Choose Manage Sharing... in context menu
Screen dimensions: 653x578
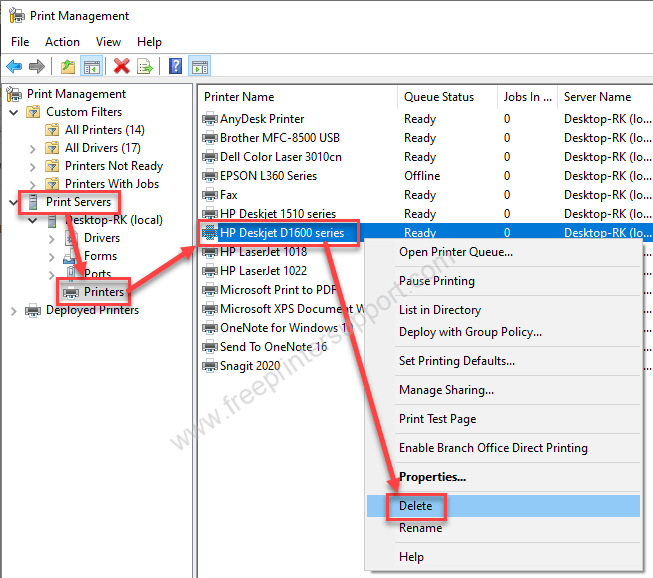503,390
